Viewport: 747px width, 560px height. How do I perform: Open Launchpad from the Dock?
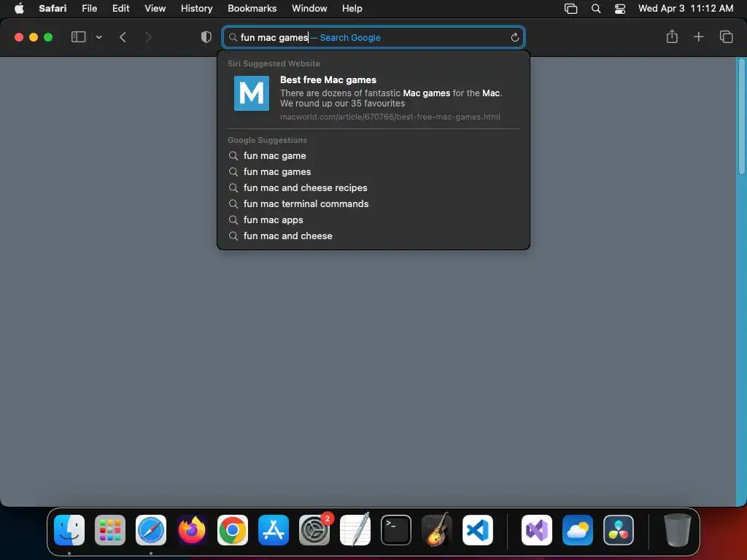coord(110,530)
